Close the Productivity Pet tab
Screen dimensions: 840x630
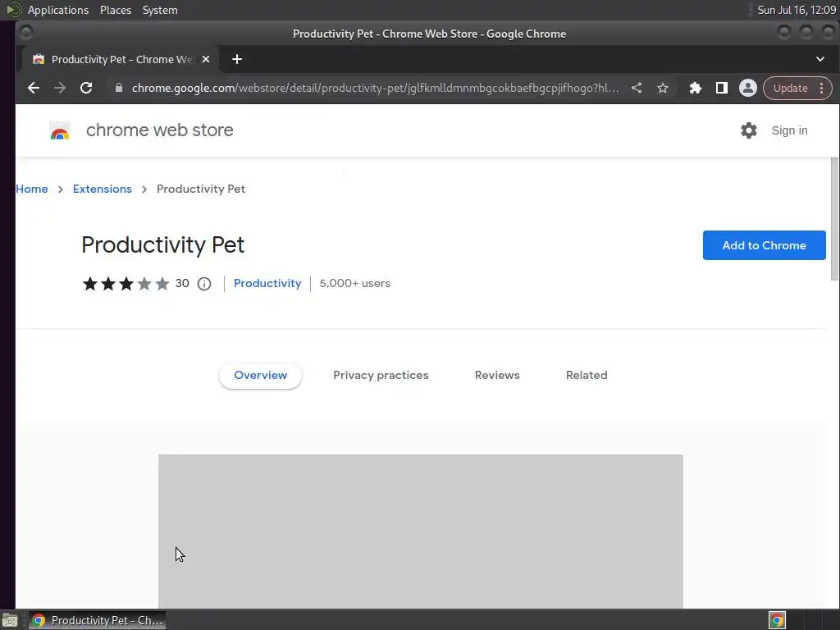[206, 59]
